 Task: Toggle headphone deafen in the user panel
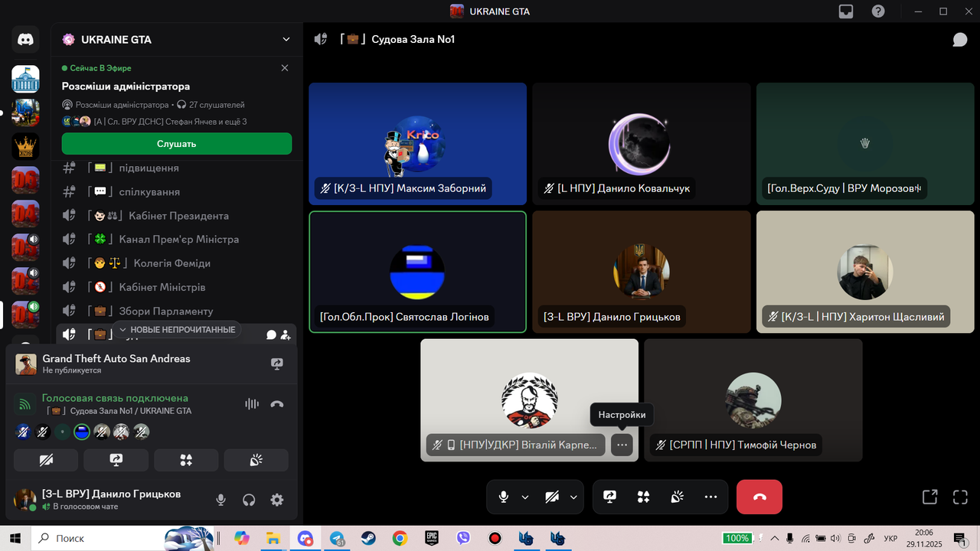[249, 500]
